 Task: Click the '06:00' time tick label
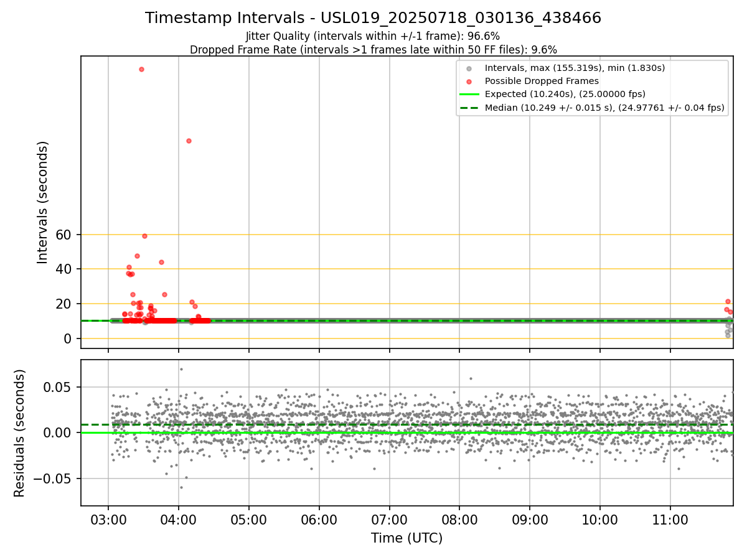[x=319, y=519]
